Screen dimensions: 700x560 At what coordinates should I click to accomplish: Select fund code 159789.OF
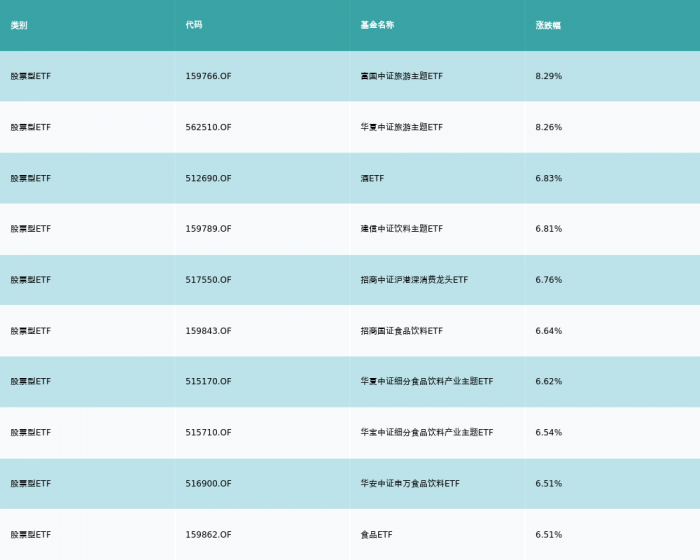[208, 229]
